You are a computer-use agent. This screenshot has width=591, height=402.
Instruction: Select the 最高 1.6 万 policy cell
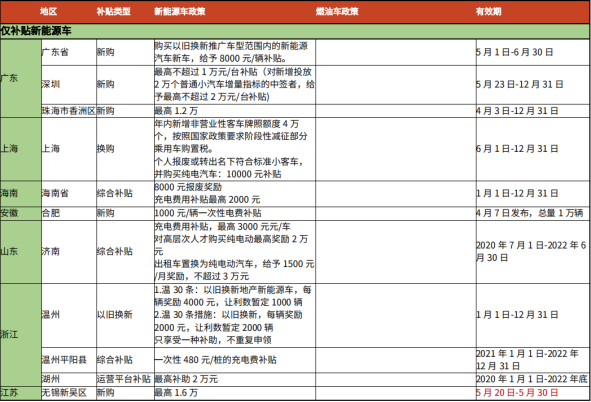click(235, 393)
